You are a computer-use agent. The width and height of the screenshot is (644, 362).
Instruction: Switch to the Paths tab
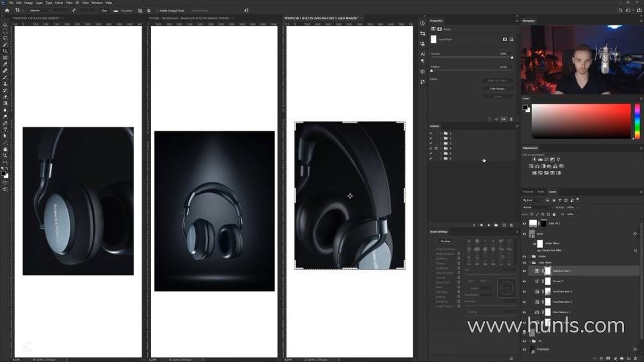point(541,192)
